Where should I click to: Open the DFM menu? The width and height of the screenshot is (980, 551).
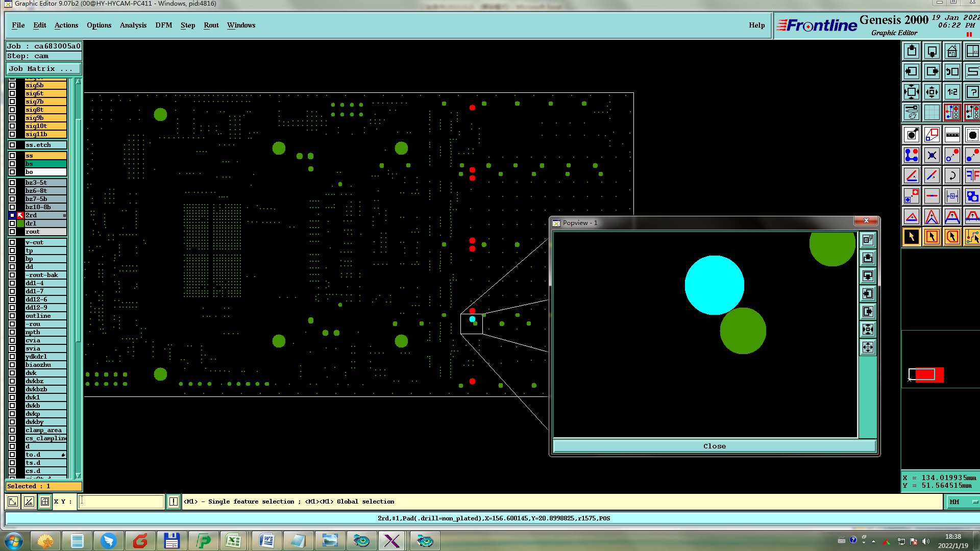tap(163, 25)
